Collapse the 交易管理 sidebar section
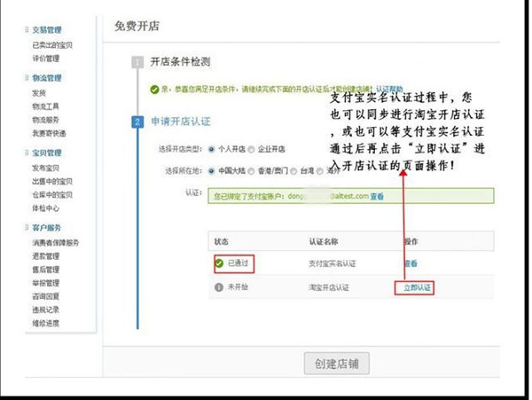 click(x=27, y=30)
